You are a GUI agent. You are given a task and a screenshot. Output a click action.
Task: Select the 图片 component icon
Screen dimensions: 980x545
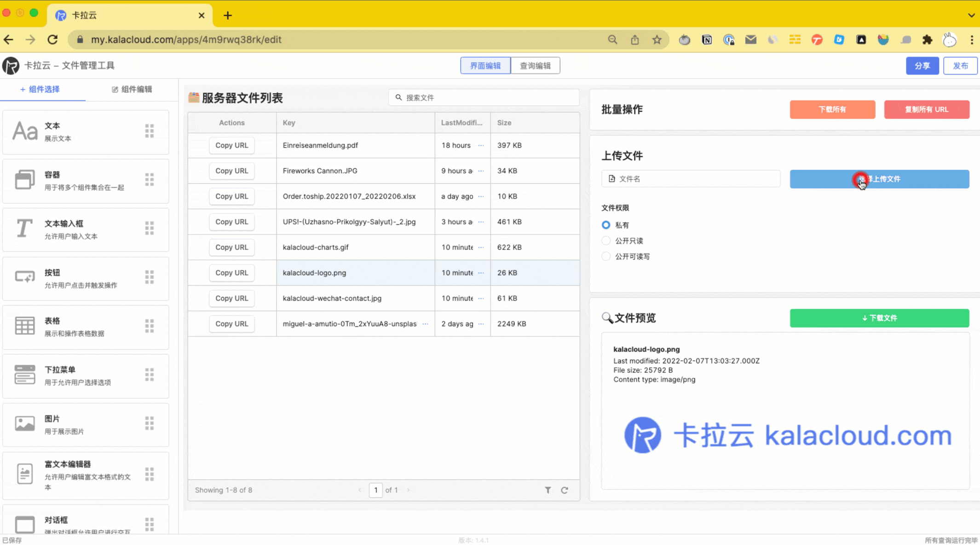tap(24, 424)
